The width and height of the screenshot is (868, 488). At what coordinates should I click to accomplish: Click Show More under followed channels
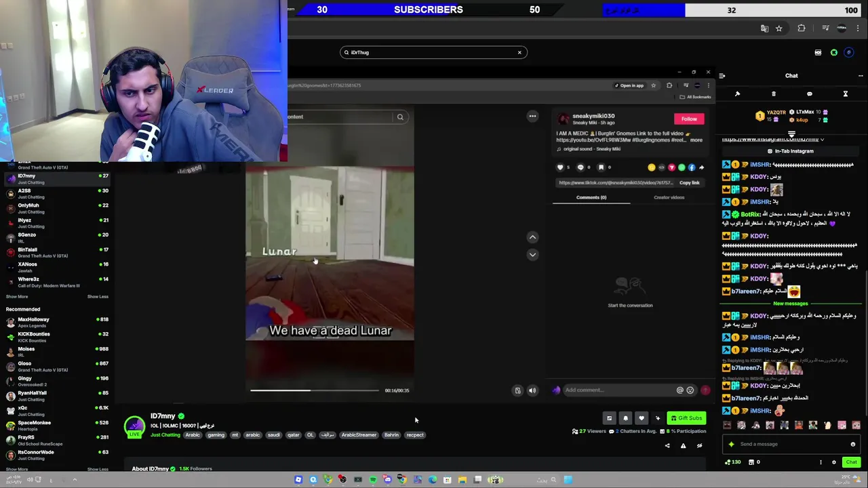click(17, 297)
